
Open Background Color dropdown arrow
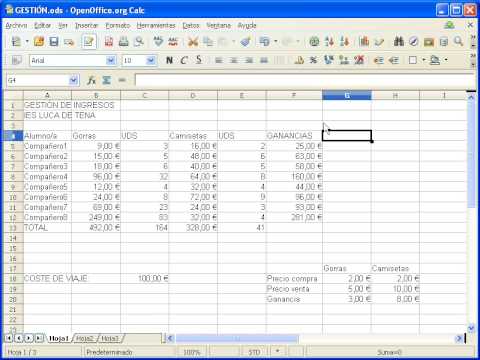(446, 60)
